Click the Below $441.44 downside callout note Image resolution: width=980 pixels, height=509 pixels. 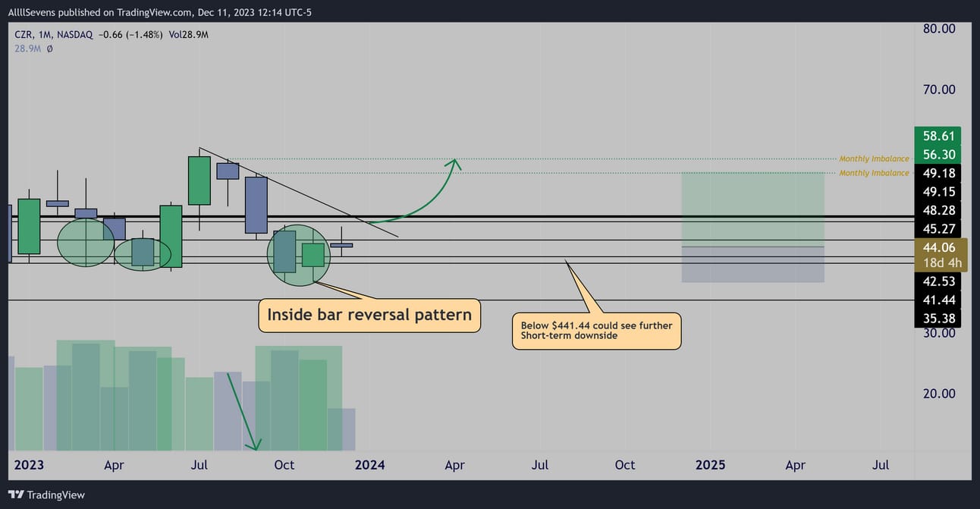596,330
